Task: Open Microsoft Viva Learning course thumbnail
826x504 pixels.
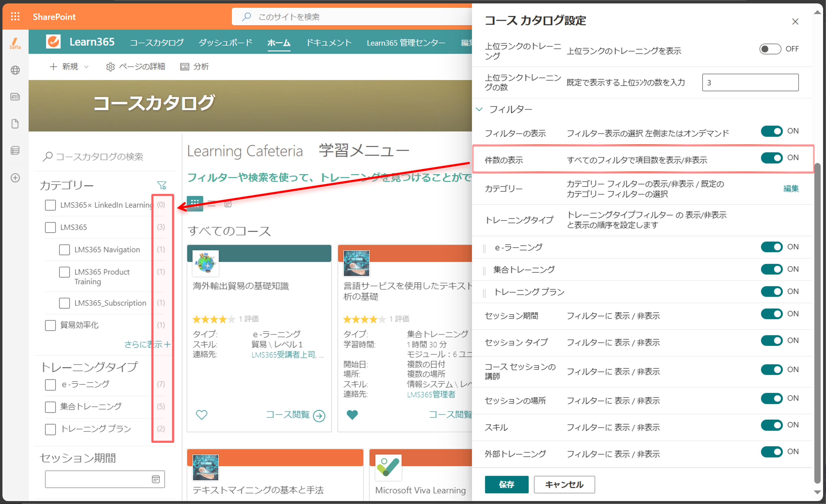Action: pyautogui.click(x=388, y=467)
